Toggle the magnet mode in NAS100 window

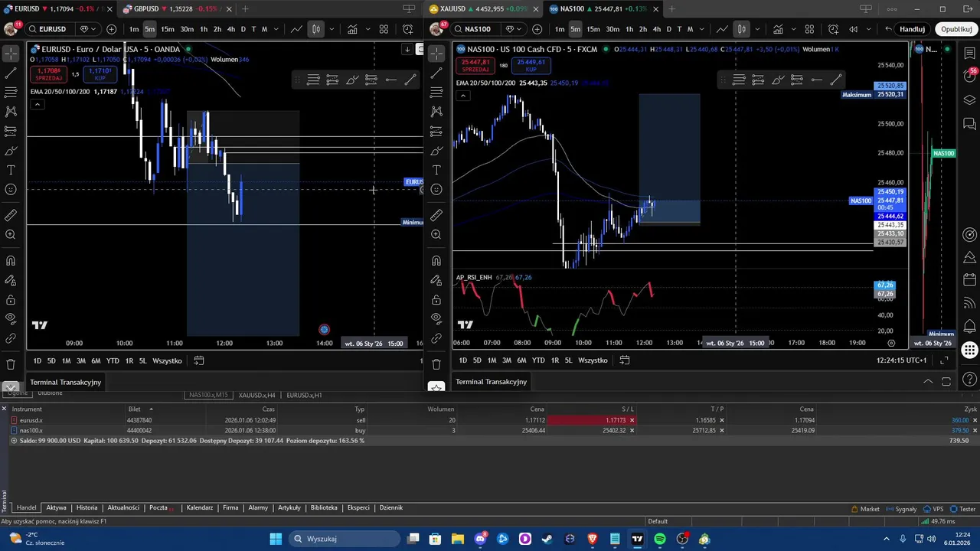coord(436,261)
